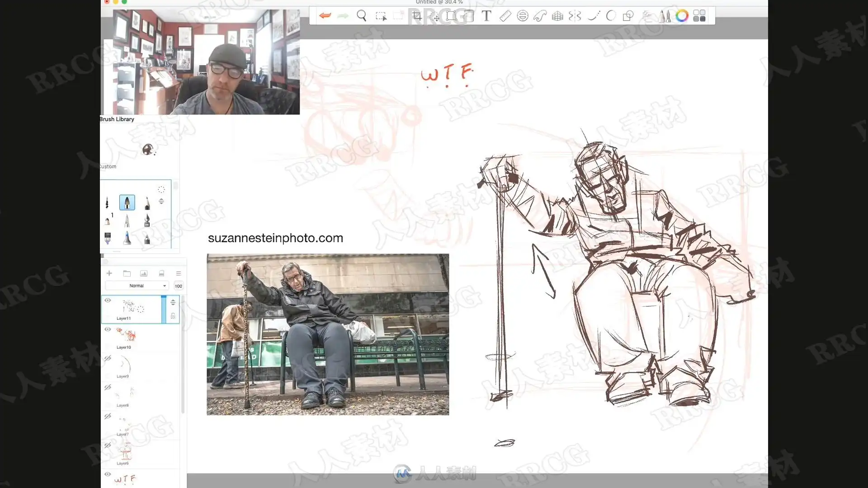
Task: Open the layer panel hamburger menu
Action: tap(179, 273)
